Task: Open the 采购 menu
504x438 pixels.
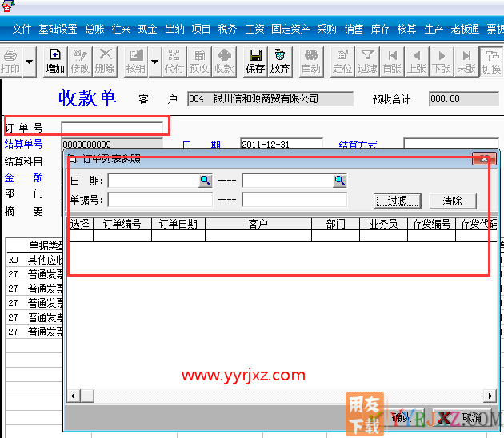Action: tap(326, 29)
